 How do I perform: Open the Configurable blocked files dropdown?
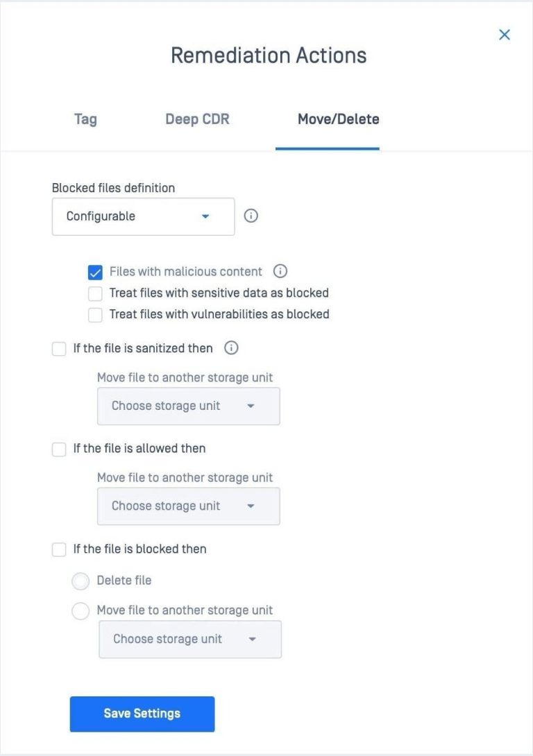(142, 216)
